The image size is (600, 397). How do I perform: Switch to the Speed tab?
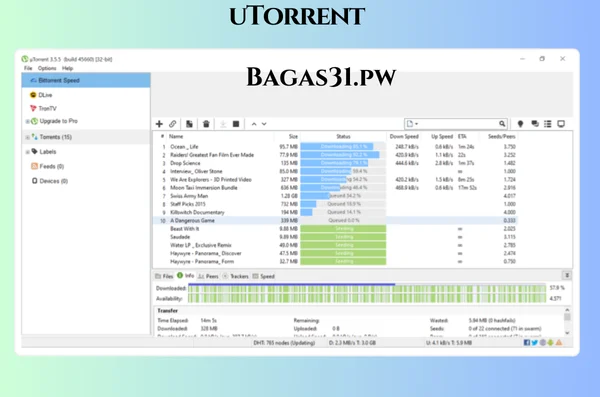[263, 276]
